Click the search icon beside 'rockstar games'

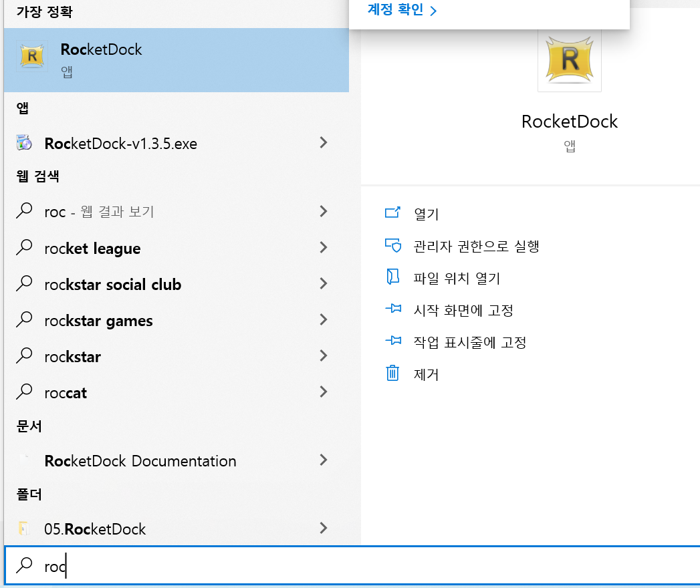coord(24,320)
